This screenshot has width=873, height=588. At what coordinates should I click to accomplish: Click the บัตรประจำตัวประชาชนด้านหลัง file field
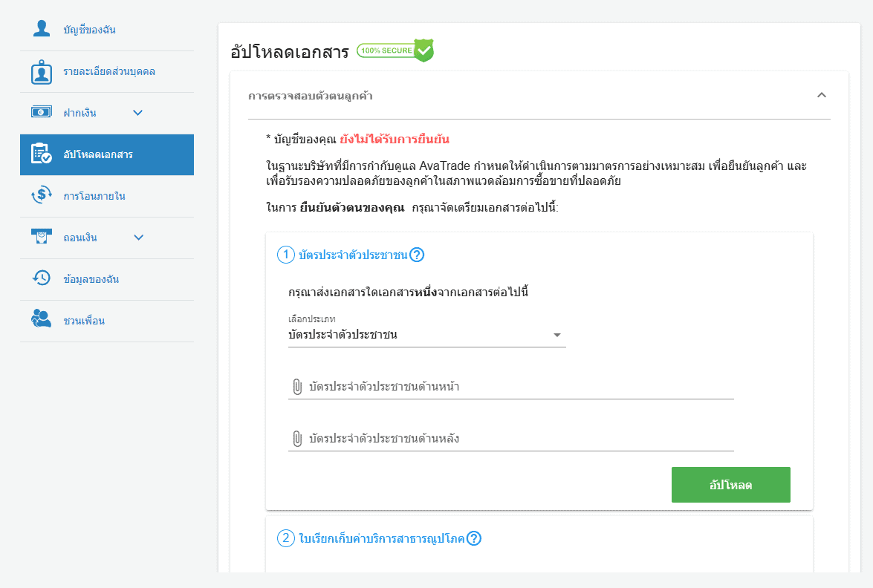511,439
